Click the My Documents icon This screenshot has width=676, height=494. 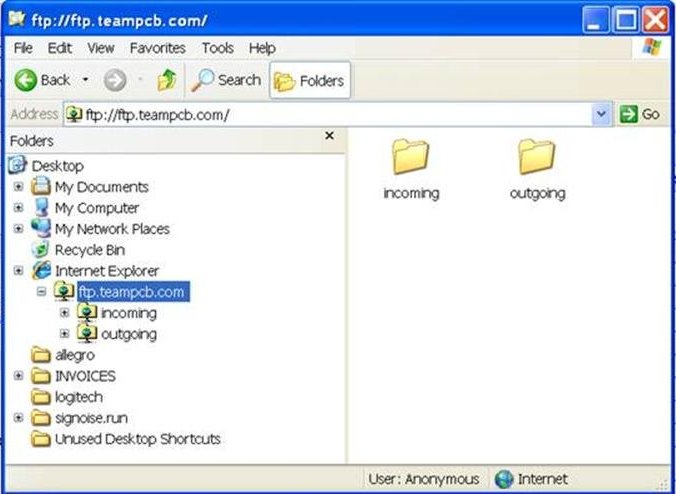click(x=41, y=186)
